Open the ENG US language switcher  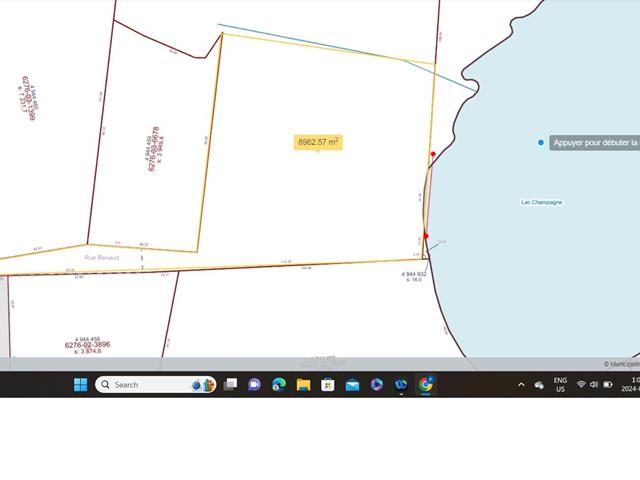coord(560,385)
